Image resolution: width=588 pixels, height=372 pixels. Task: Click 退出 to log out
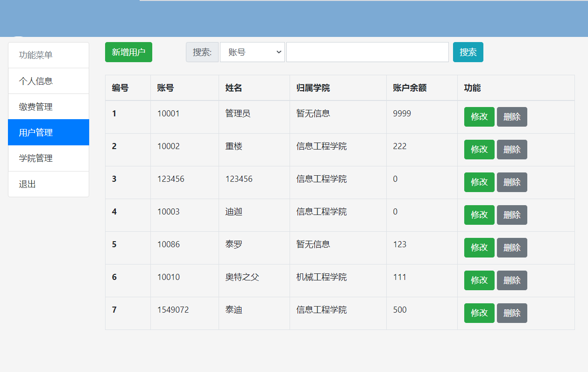pos(49,184)
